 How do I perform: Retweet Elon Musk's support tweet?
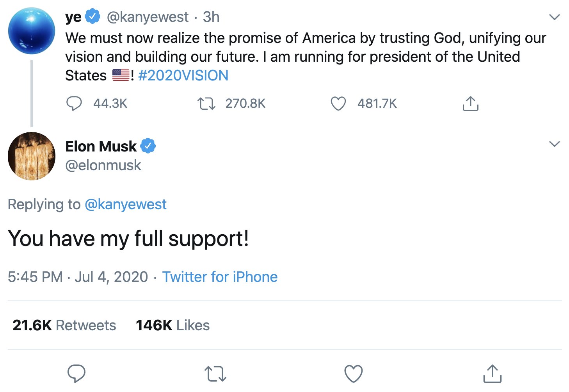click(x=215, y=374)
